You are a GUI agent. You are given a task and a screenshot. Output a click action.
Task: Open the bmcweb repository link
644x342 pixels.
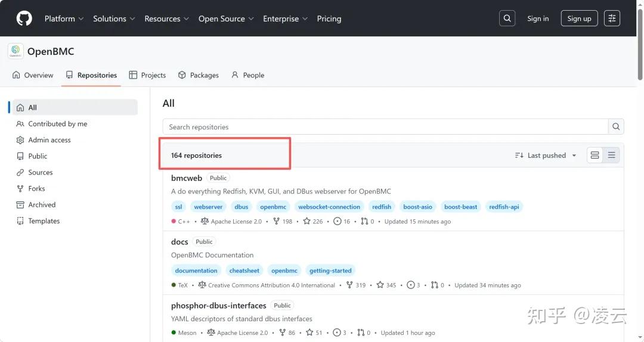[187, 178]
